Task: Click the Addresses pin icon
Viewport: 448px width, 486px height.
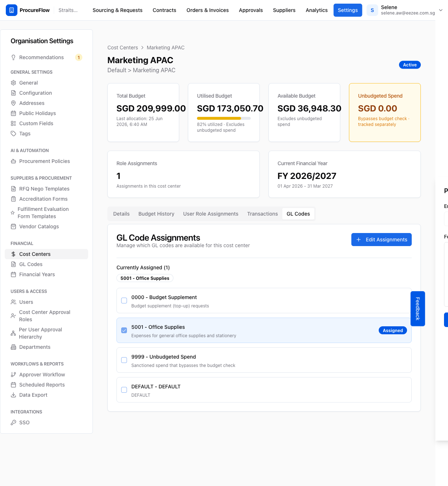Action: coord(13,103)
